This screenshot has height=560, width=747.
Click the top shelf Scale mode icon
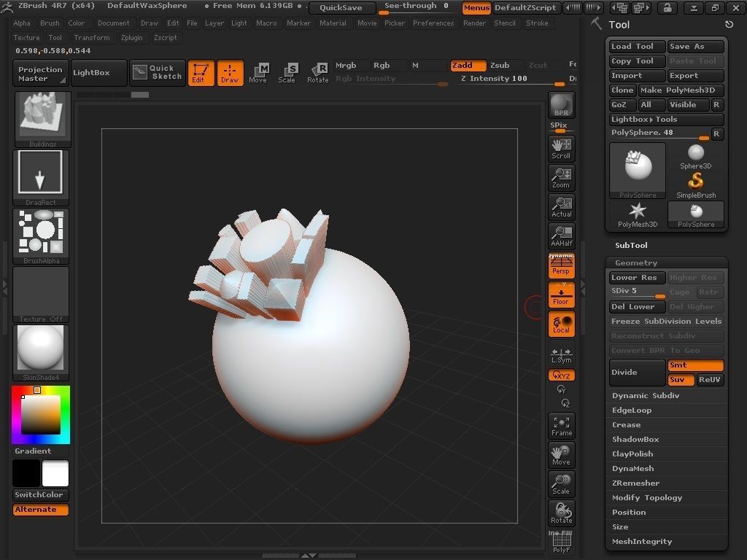click(x=287, y=73)
